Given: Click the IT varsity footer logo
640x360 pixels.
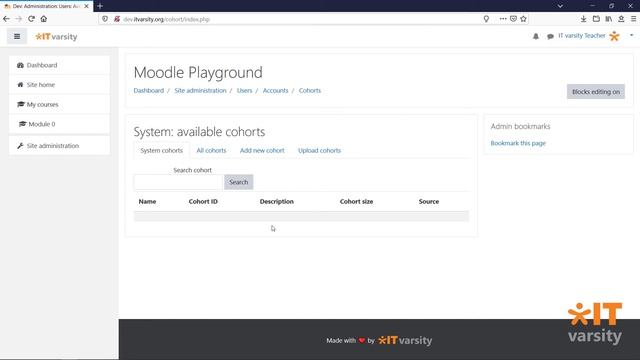Looking at the screenshot, I should pyautogui.click(x=405, y=340).
